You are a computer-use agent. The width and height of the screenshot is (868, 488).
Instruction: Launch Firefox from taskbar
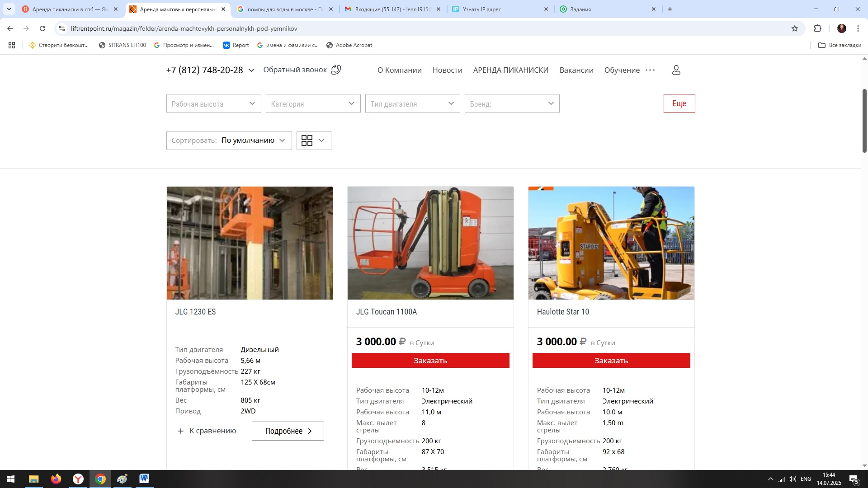(56, 479)
